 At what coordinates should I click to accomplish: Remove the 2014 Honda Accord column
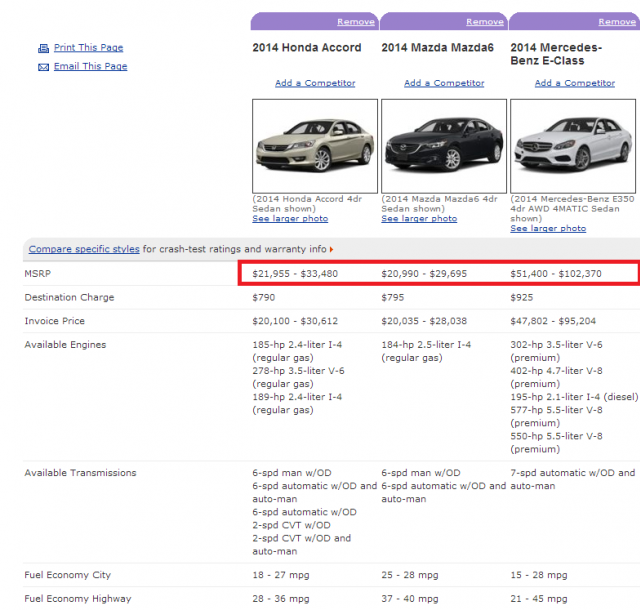356,22
